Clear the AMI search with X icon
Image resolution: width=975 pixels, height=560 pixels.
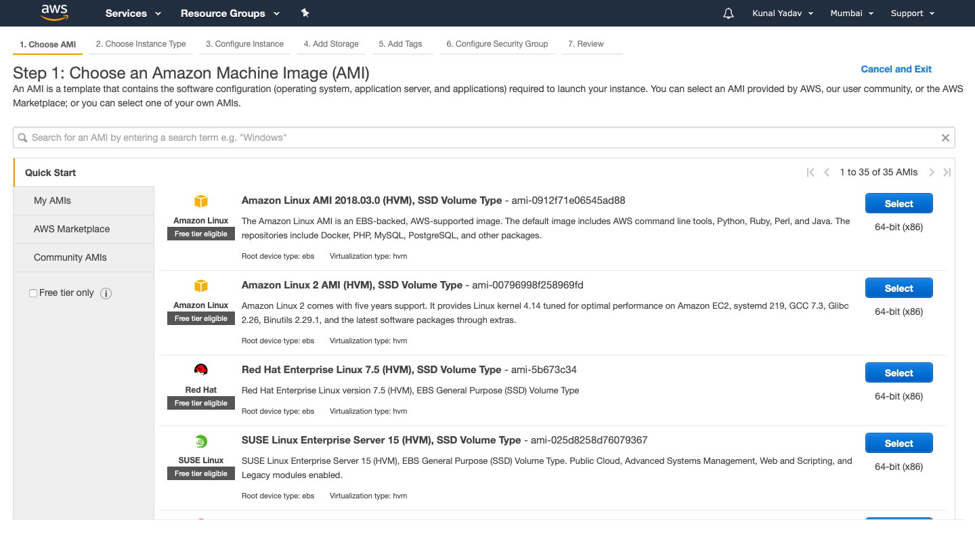point(945,137)
